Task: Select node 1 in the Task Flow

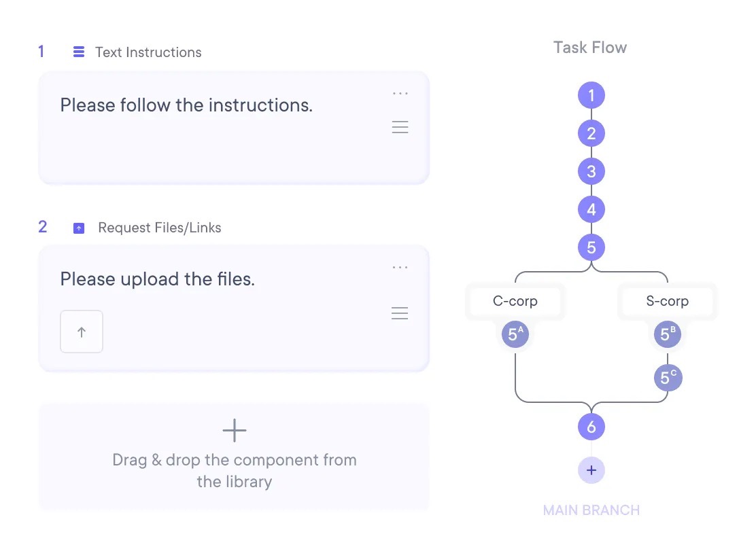Action: pos(591,95)
